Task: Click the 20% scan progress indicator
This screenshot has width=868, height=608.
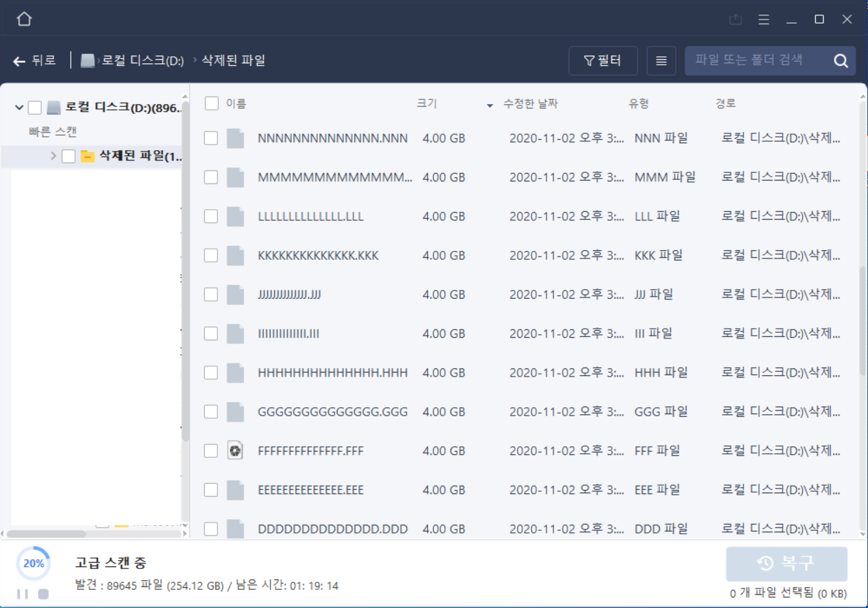Action: [x=33, y=564]
